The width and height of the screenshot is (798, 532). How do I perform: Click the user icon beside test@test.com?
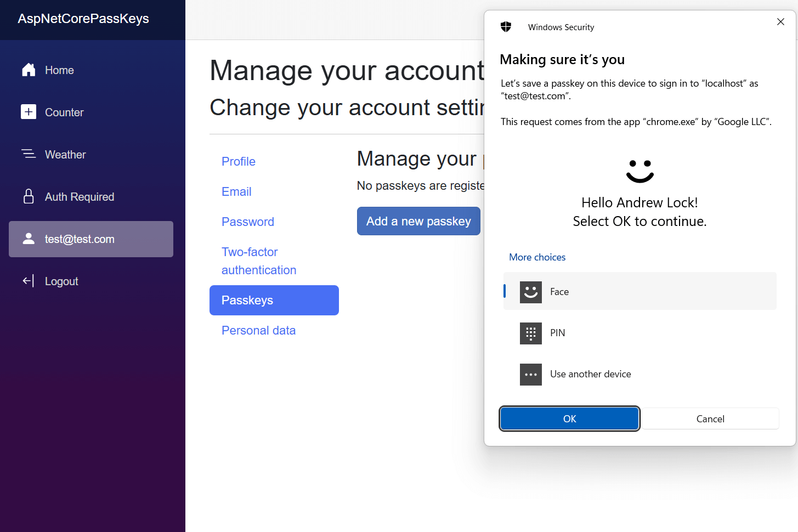(29, 239)
